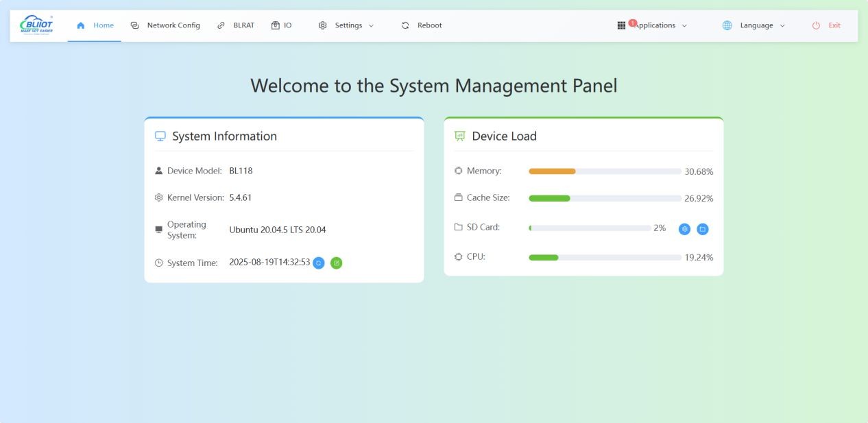Click the red notification badge on Applications
This screenshot has height=423, width=868.
click(x=633, y=23)
